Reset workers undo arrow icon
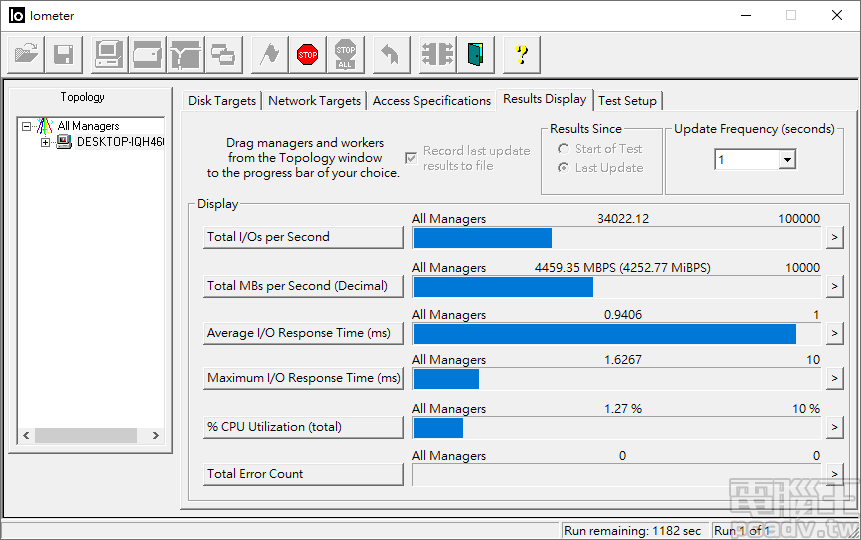Screen dimensions: 861x540 [x=392, y=54]
